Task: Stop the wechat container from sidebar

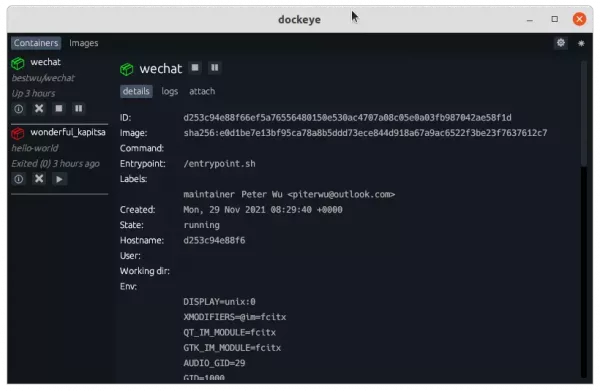Action: (59, 109)
